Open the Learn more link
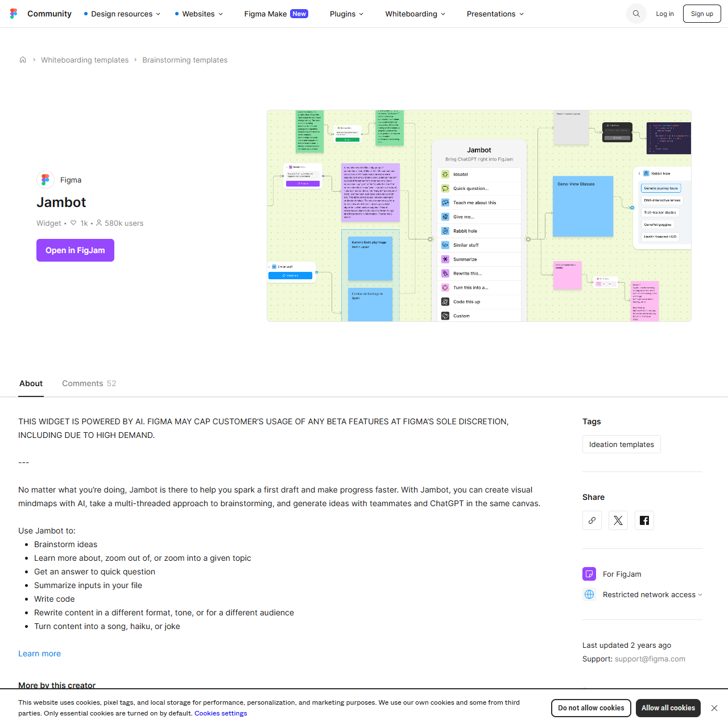 click(39, 653)
